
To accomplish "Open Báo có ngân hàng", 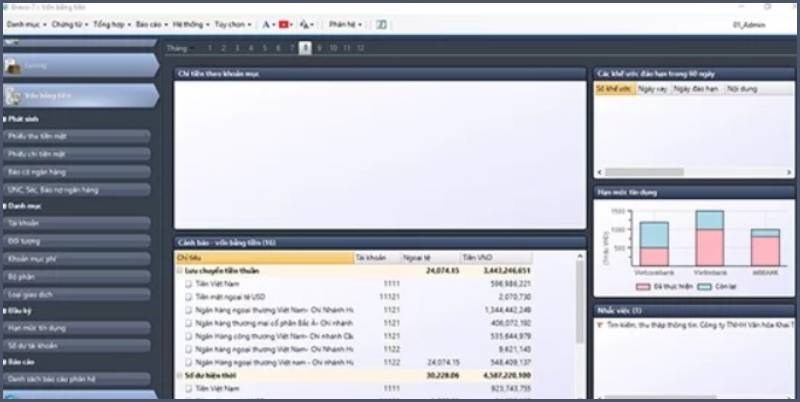I will (77, 172).
